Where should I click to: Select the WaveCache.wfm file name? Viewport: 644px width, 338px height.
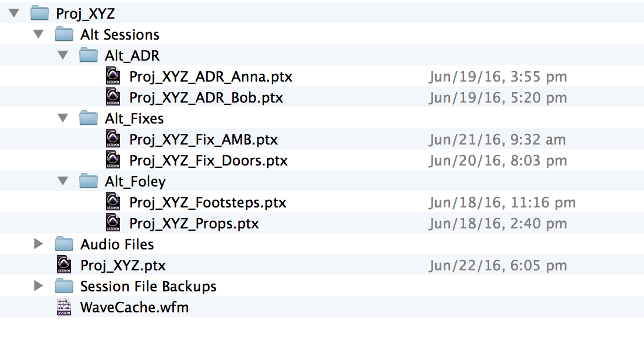(x=135, y=308)
